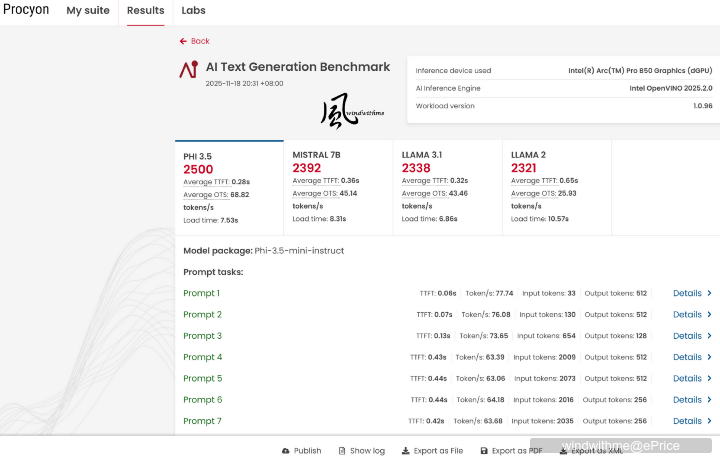Click the Export as PDF download icon

point(484,451)
